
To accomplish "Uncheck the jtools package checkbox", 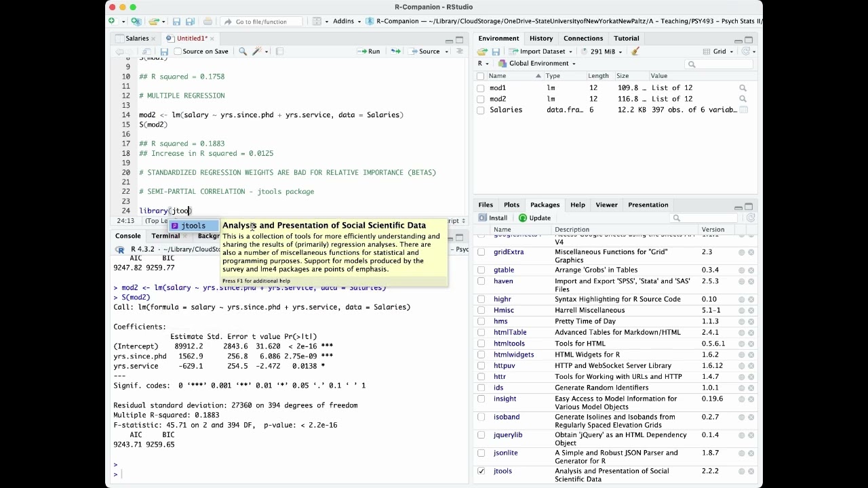I will click(x=481, y=471).
